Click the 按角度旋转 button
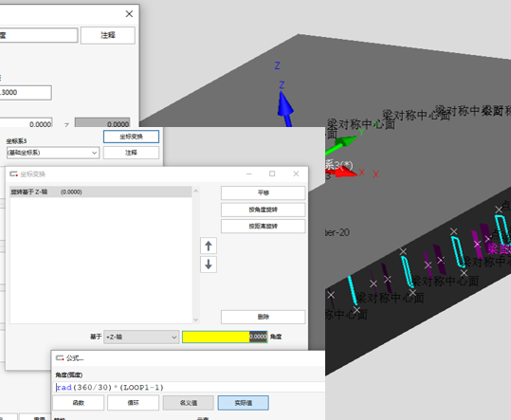Viewport: 511px width, 420px height. pos(263,210)
